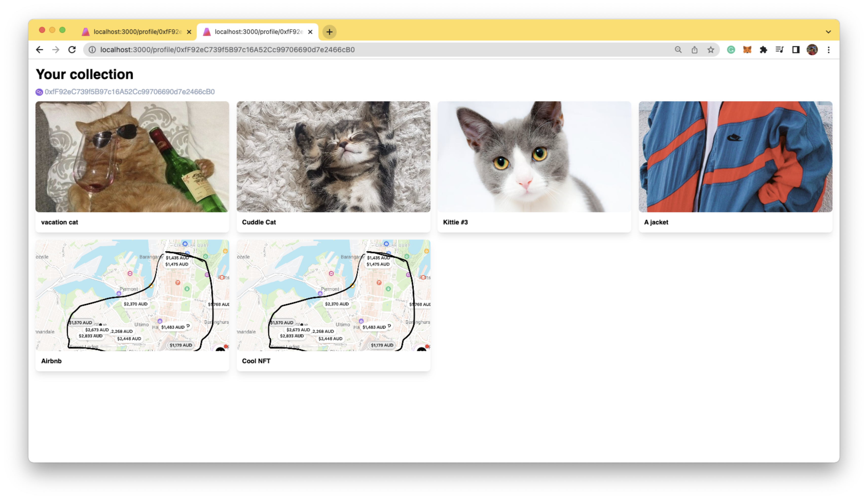Switch to the first localhost profile tab

(x=137, y=32)
